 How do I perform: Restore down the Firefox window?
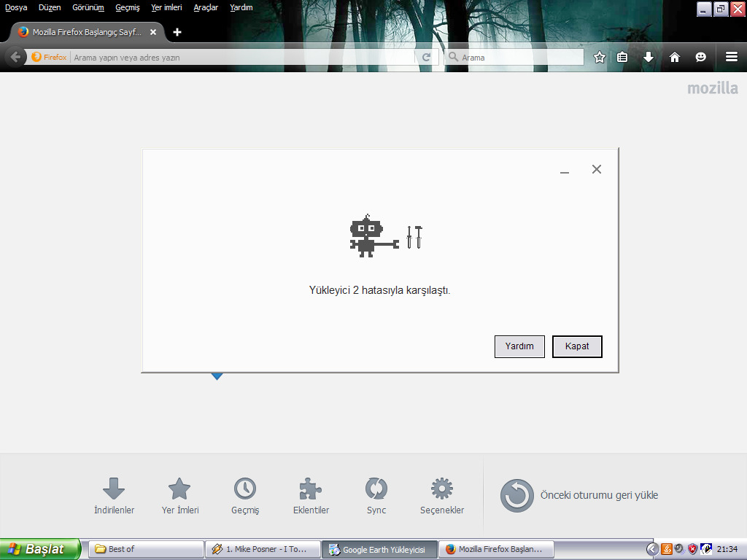click(720, 9)
